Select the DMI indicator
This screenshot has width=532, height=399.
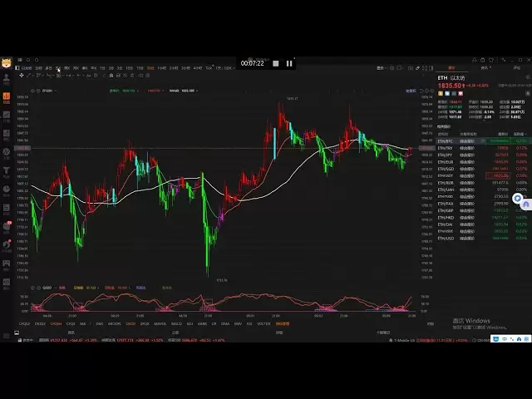coord(100,323)
